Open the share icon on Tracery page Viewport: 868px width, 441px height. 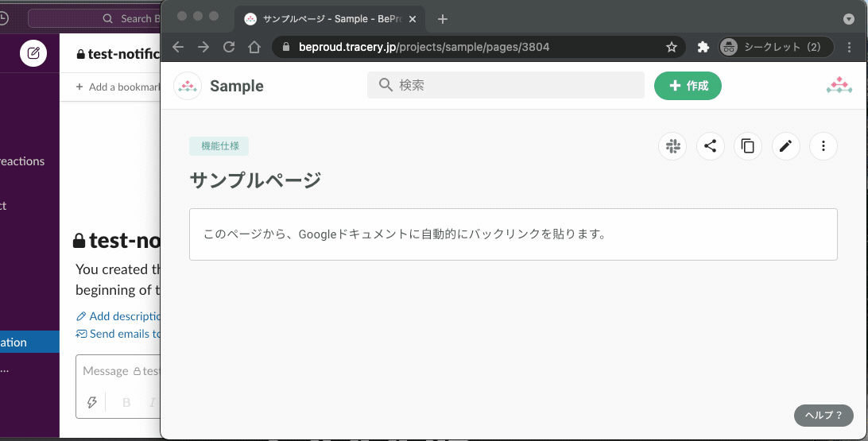pos(711,146)
